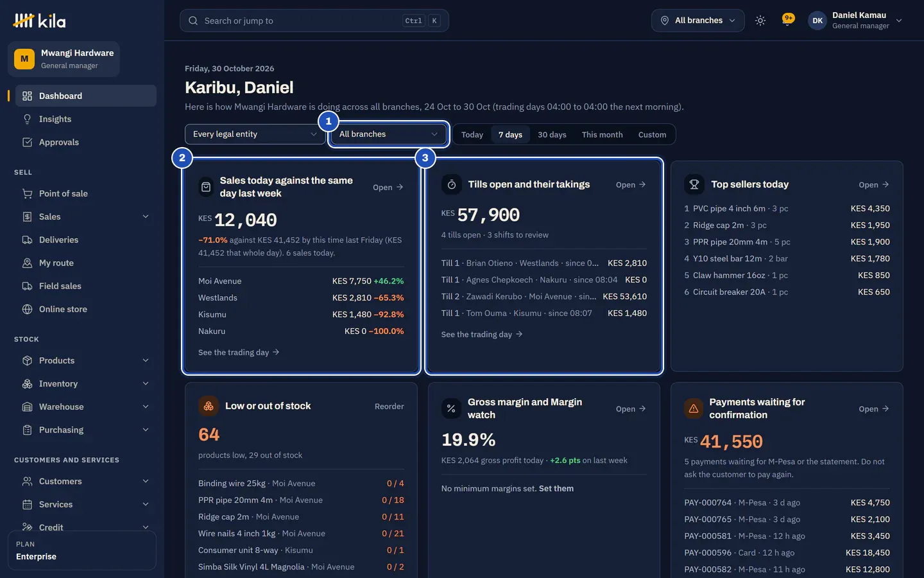Select the 7 days period tab

click(x=510, y=135)
